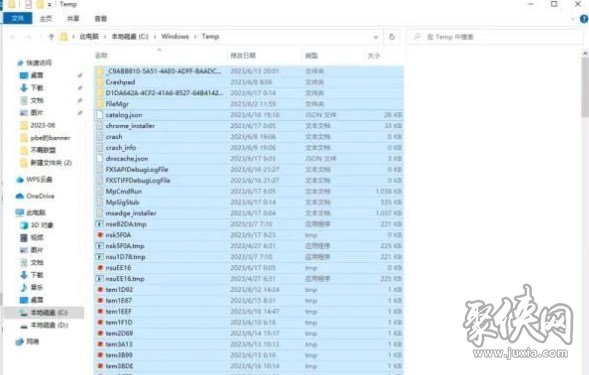Click 此电脑 in the address breadcrumb
Image resolution: width=589 pixels, height=375 pixels.
click(x=89, y=36)
